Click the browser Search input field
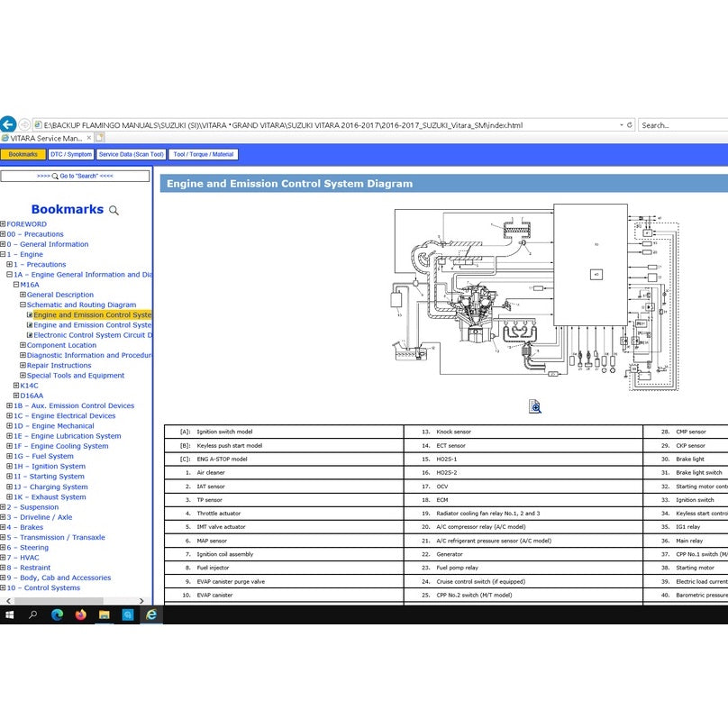 tap(680, 125)
